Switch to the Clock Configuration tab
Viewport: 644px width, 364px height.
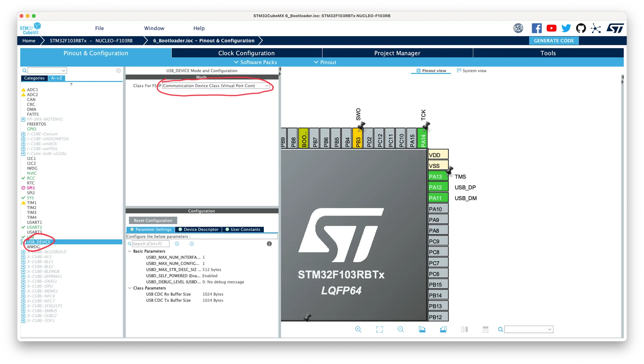pos(246,53)
